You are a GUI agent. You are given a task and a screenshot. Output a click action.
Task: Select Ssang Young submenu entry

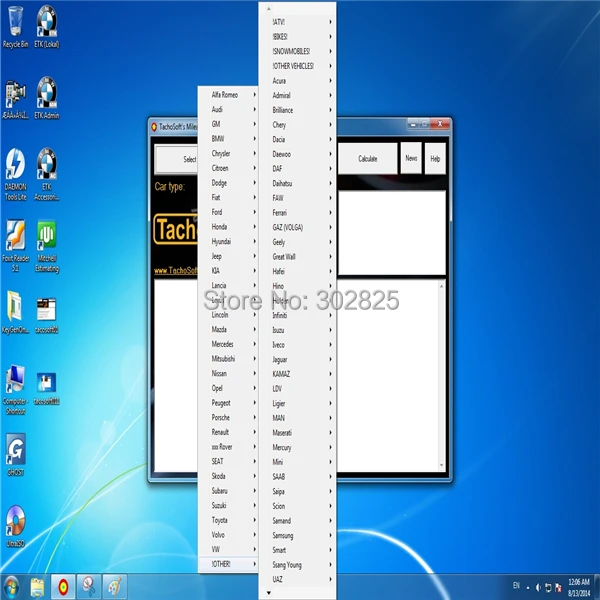[x=297, y=565]
